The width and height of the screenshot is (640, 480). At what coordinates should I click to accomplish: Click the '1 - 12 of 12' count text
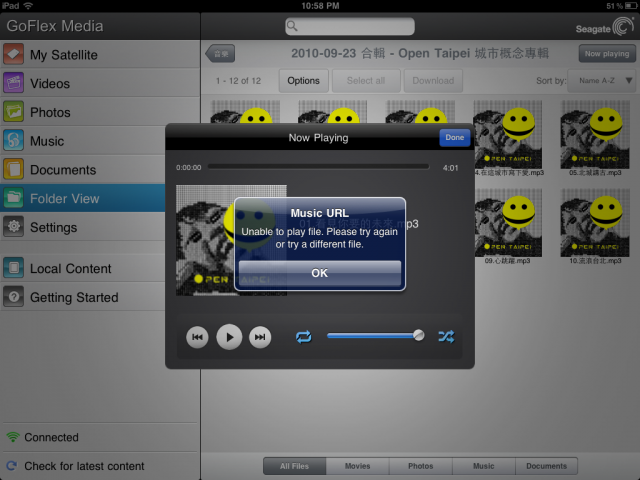coord(238,81)
